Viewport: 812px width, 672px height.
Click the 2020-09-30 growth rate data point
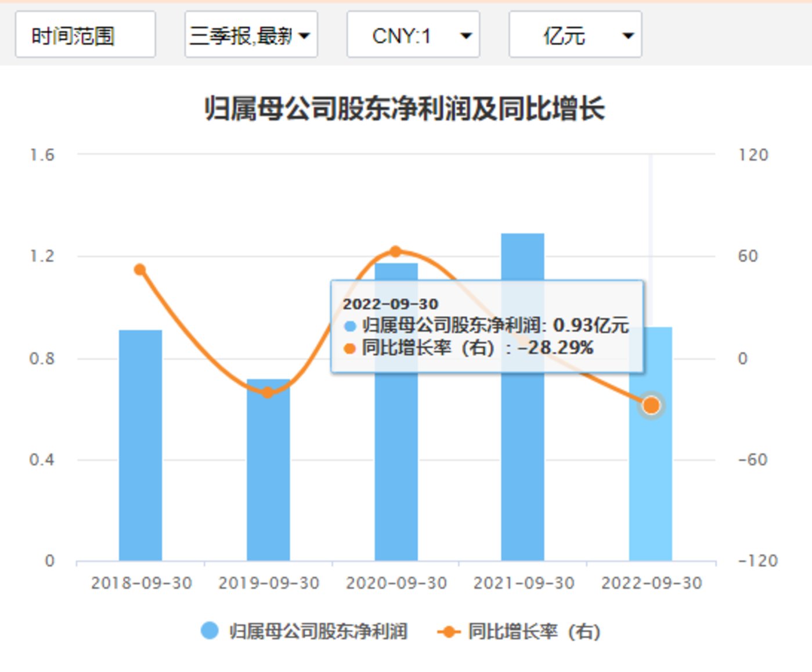tap(395, 251)
